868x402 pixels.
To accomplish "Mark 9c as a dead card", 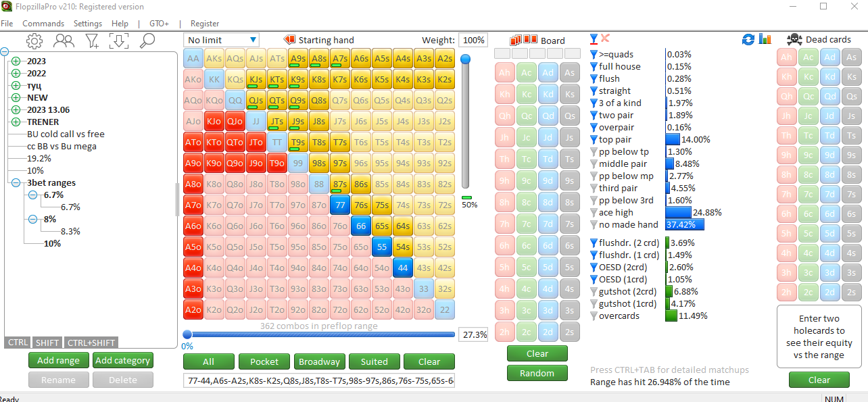I will [x=809, y=156].
